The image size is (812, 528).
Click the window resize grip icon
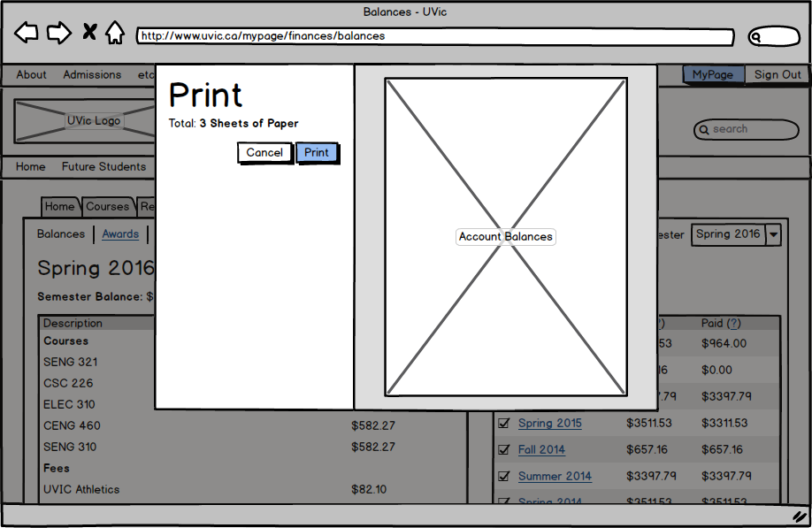[801, 516]
